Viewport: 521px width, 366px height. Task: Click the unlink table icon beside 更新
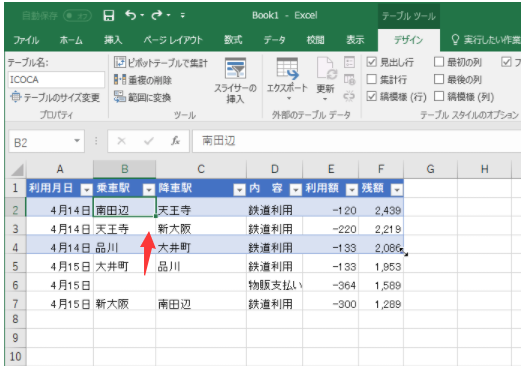pyautogui.click(x=349, y=96)
